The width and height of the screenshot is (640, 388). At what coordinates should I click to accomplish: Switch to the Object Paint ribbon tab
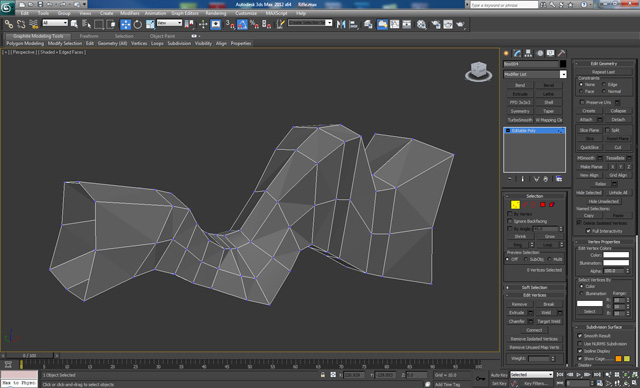coord(162,36)
